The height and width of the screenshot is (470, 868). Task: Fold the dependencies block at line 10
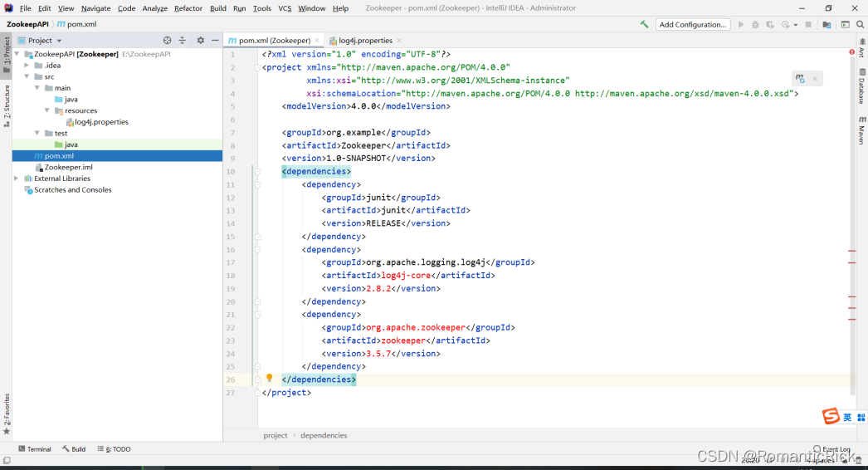tap(257, 172)
